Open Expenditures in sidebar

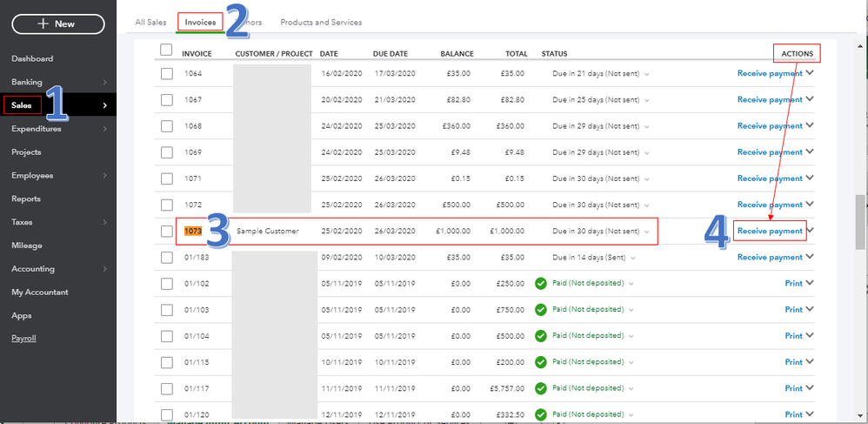[x=36, y=129]
